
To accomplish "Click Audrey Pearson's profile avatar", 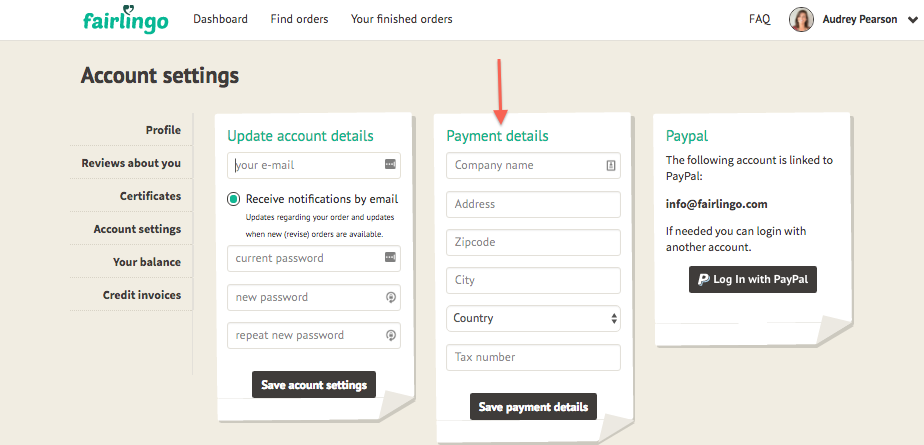I will tap(801, 20).
